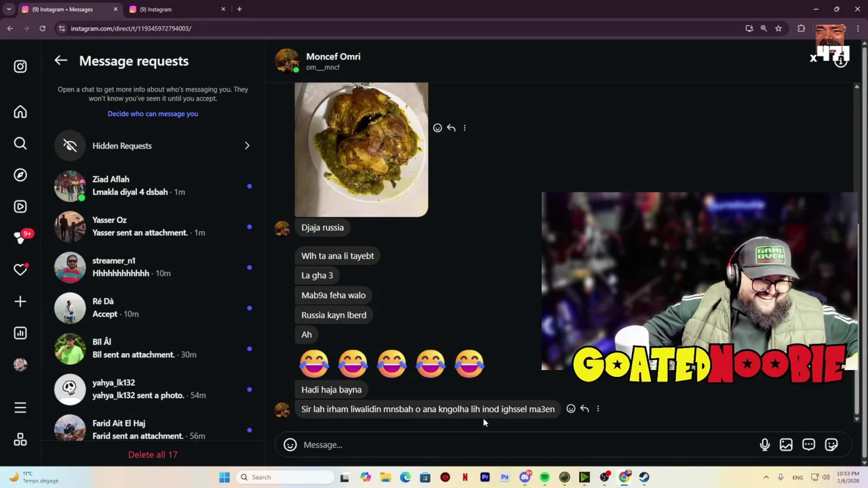This screenshot has height=488, width=868.
Task: Click Moncef Omri header avatar
Action: 287,60
